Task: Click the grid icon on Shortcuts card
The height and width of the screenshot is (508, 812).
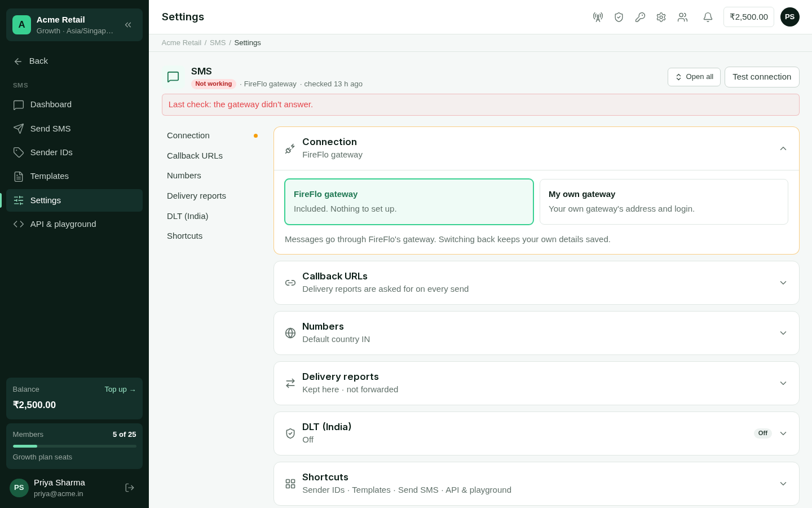Action: (x=290, y=484)
